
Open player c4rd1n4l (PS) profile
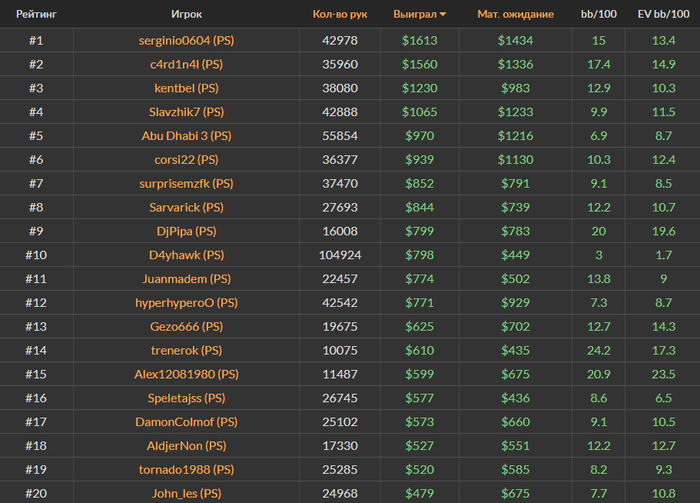[187, 64]
